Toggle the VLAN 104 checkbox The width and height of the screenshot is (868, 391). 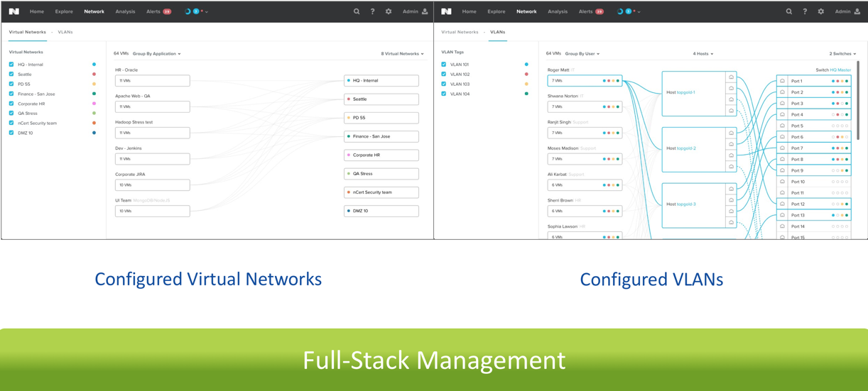(x=444, y=94)
